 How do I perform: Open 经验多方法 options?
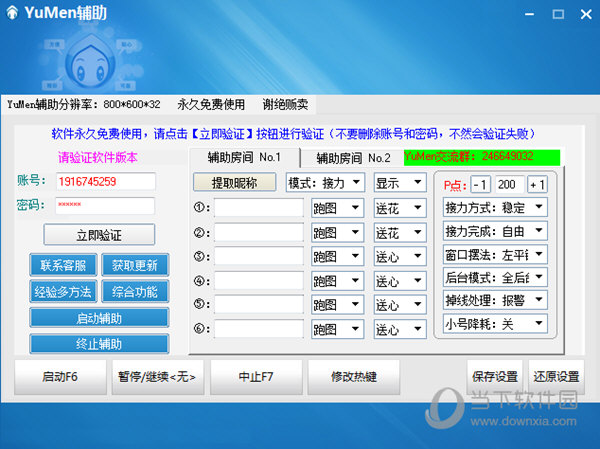click(x=63, y=292)
